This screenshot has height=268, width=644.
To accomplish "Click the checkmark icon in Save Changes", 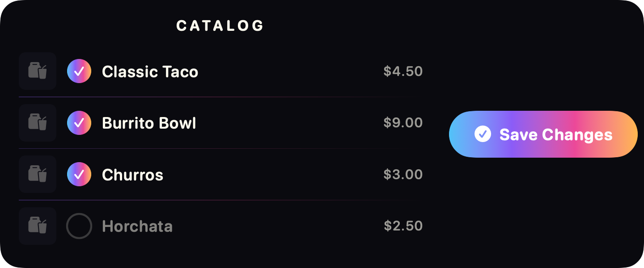I will coord(483,134).
